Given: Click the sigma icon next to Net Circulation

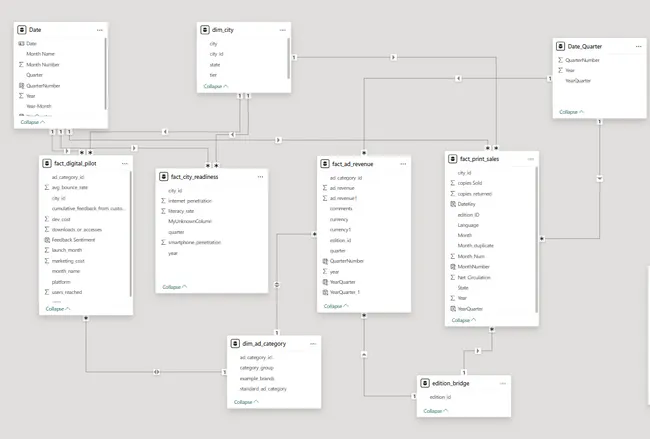Looking at the screenshot, I should pyautogui.click(x=452, y=277).
